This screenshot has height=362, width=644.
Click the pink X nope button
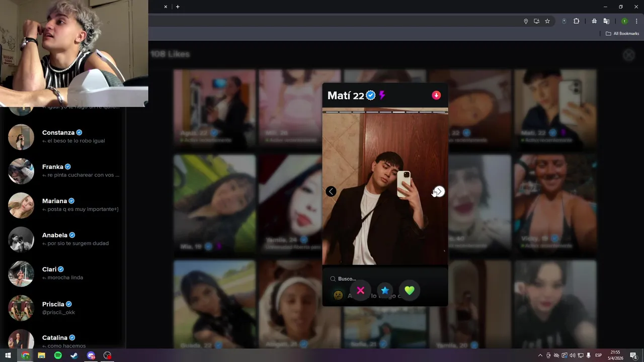360,291
